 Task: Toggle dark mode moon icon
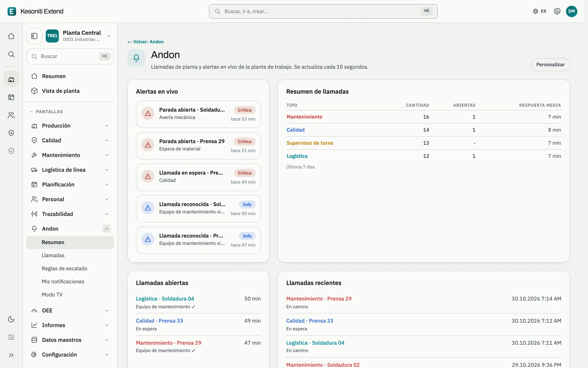(11, 319)
